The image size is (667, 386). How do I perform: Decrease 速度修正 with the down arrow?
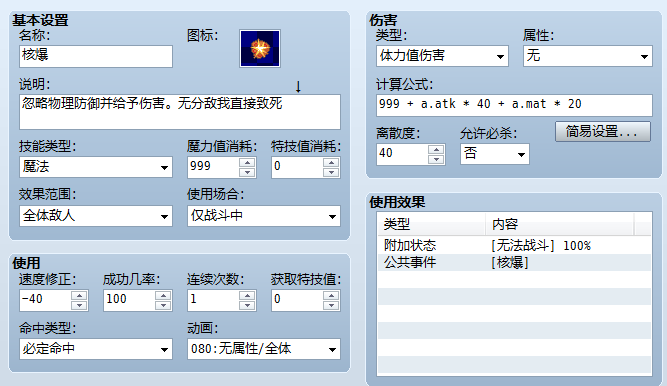[79, 305]
